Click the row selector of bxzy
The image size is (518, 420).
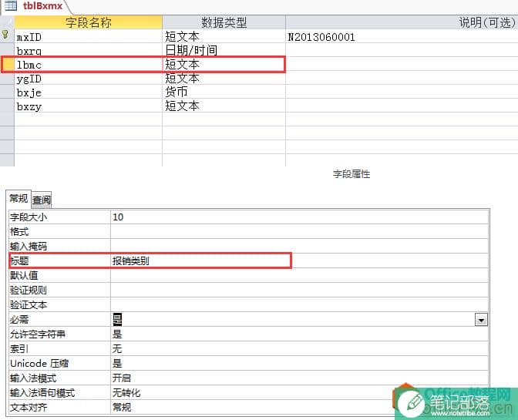pyautogui.click(x=7, y=106)
